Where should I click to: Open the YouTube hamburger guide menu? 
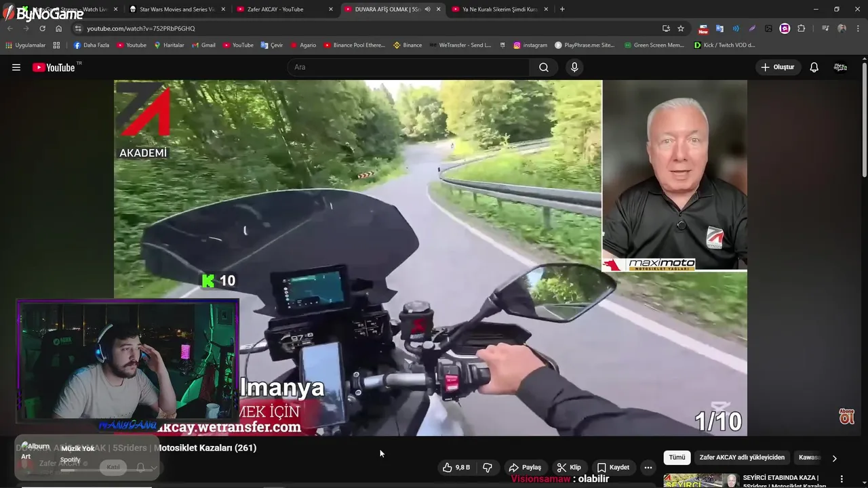point(16,67)
